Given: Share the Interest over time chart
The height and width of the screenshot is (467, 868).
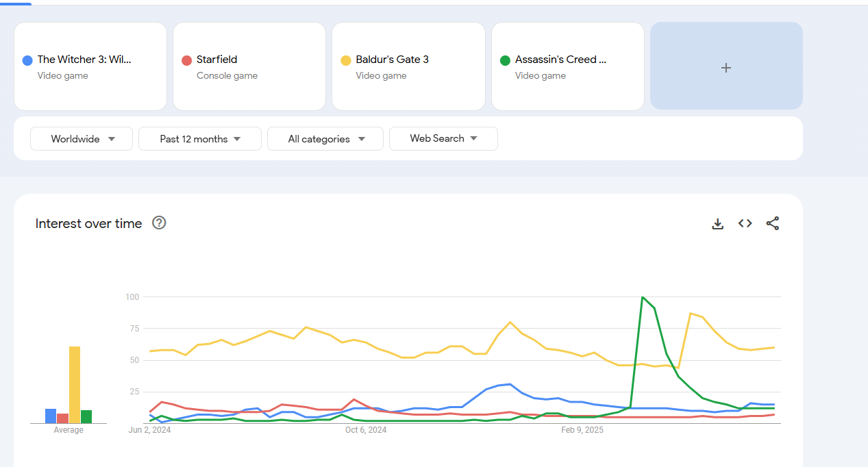Looking at the screenshot, I should tap(773, 223).
